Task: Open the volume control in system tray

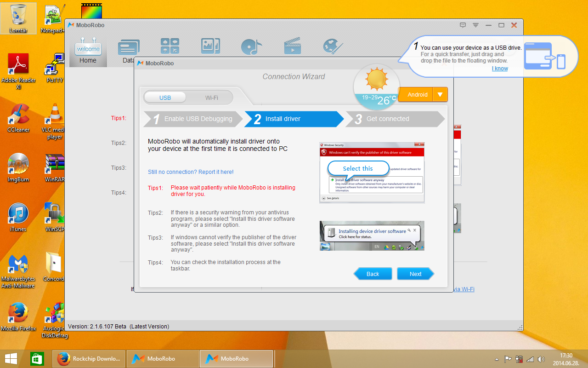Action: (x=541, y=359)
